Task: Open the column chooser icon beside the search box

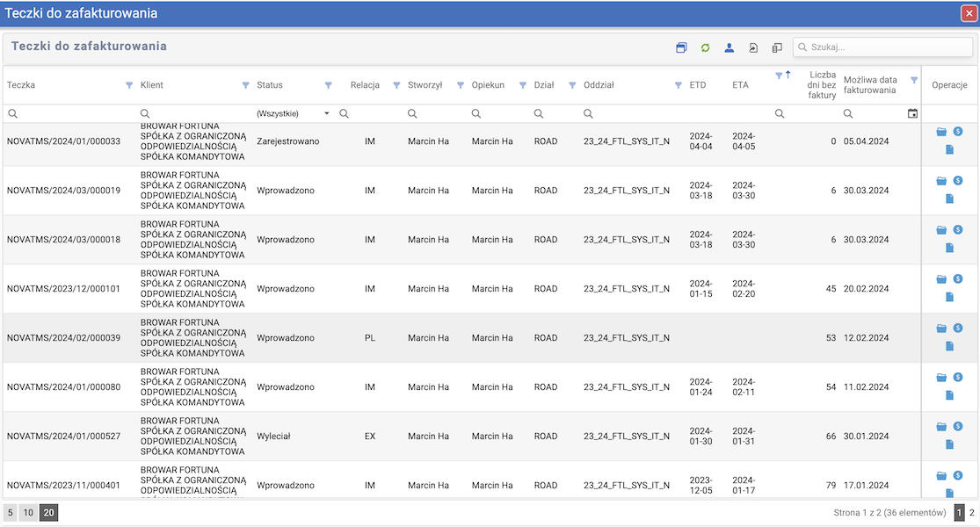Action: pyautogui.click(x=777, y=48)
